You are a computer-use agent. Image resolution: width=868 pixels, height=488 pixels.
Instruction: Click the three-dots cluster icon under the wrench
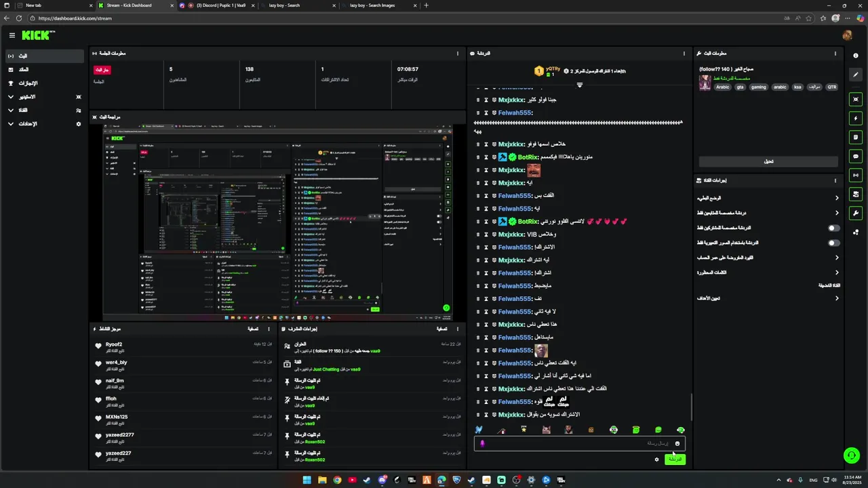tap(856, 232)
